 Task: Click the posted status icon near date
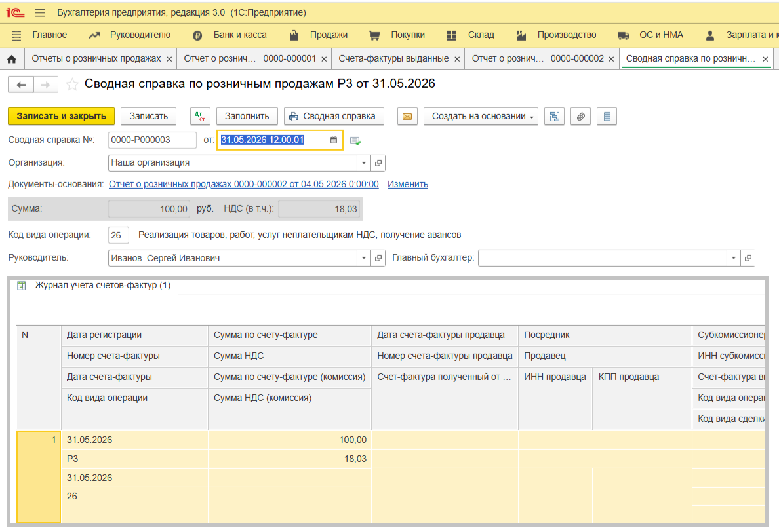coord(355,140)
